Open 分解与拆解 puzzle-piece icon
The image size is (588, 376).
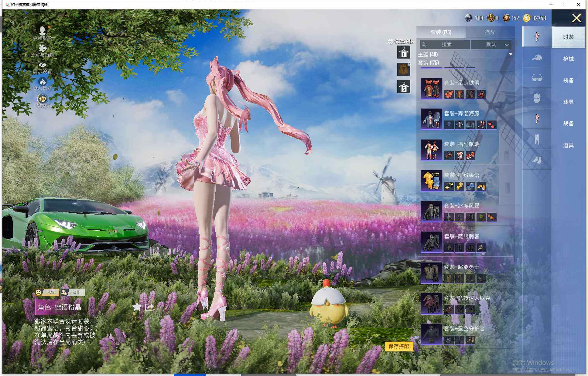[x=43, y=48]
